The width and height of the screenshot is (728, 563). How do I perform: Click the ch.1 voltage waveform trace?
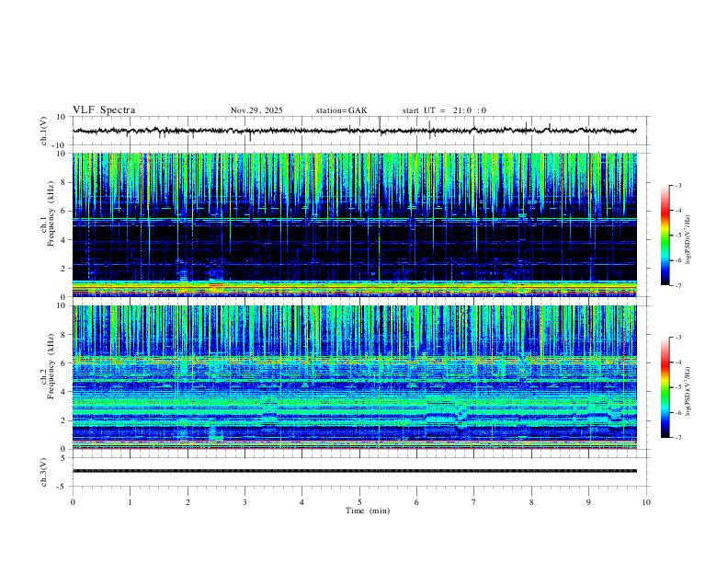[355, 131]
